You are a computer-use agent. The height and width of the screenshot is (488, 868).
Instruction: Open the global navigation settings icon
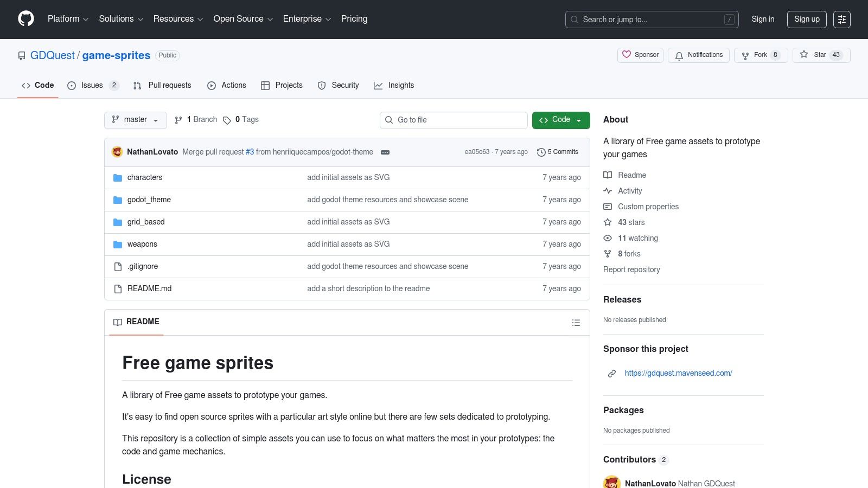tap(841, 20)
